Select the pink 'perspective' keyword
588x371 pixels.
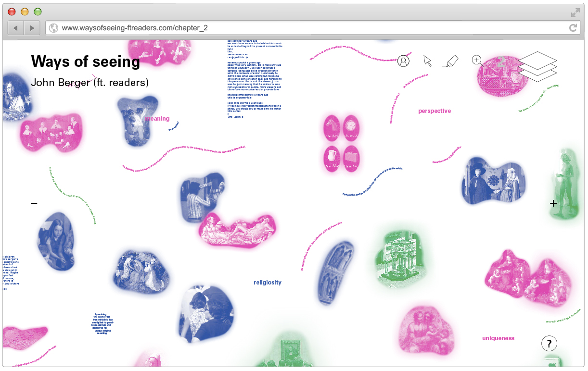pos(435,111)
